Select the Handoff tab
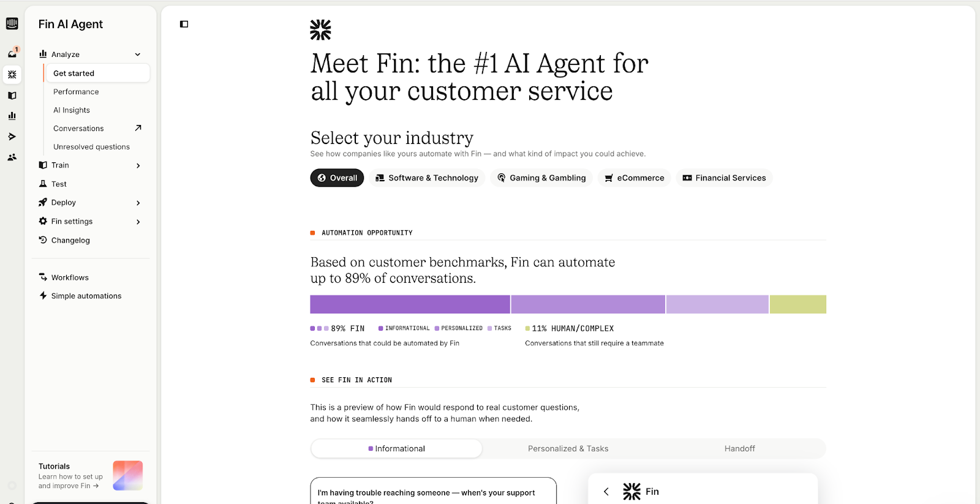The width and height of the screenshot is (980, 504). pyautogui.click(x=739, y=448)
